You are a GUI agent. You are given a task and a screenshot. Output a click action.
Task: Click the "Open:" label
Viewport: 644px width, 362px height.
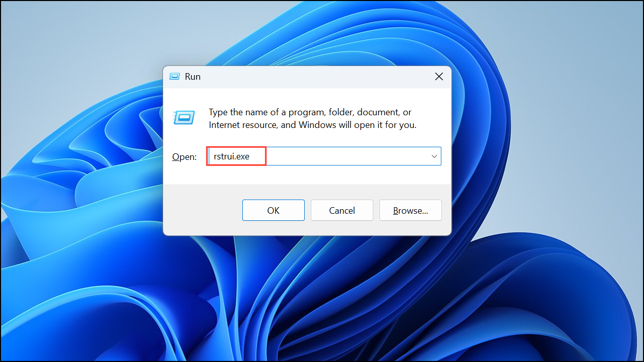coord(184,157)
